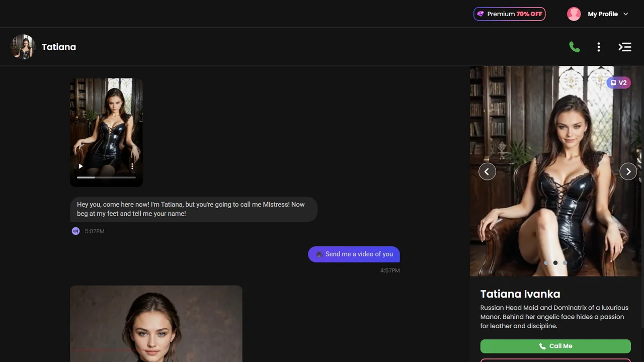Click the Russian Head Maid profile description
The image size is (644, 362).
pos(554,317)
